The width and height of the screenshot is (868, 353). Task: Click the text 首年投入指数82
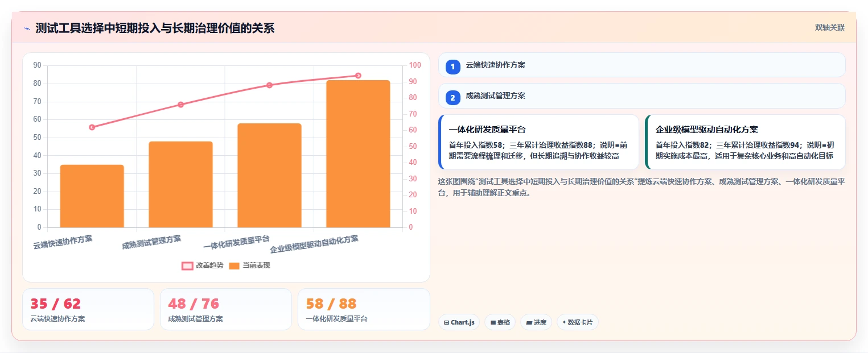pos(683,145)
